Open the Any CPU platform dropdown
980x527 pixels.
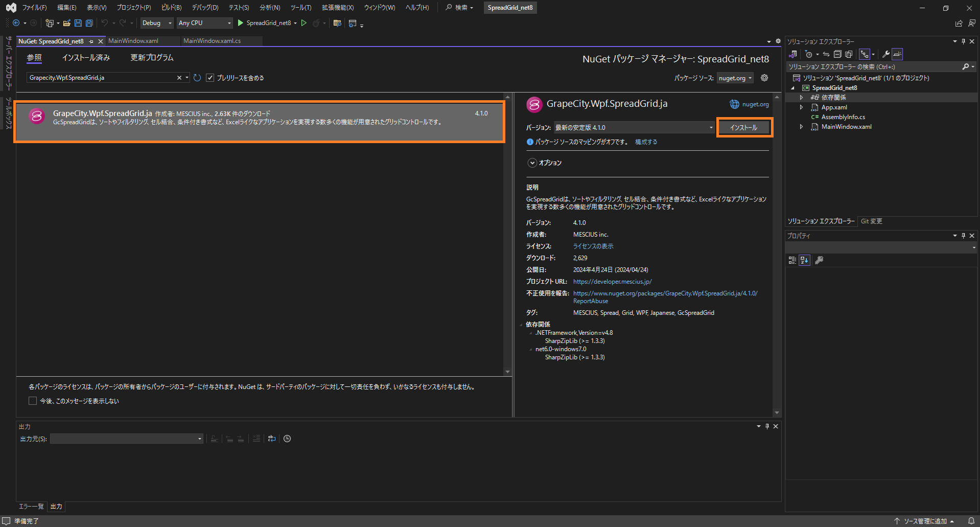pos(204,23)
